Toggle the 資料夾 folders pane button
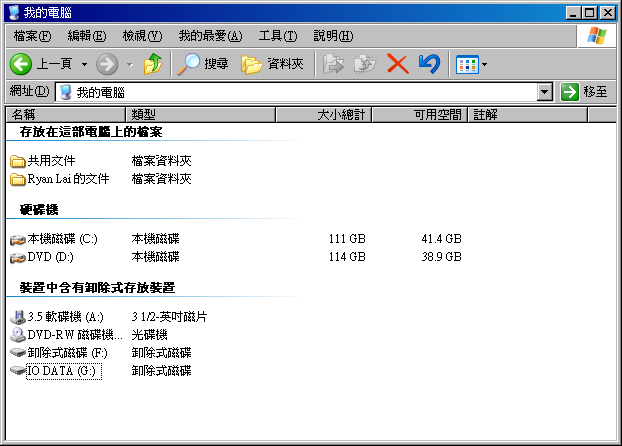 [x=273, y=64]
